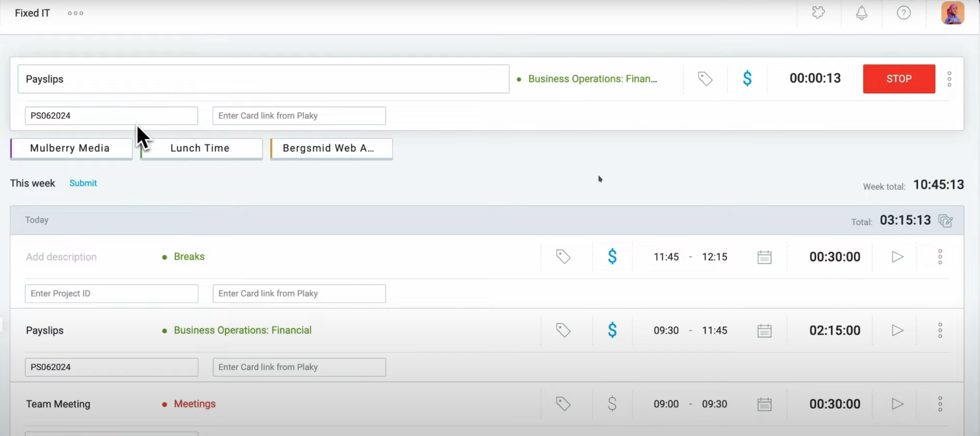Viewport: 980px width, 436px height.
Task: Open the user profile avatar
Action: click(x=952, y=13)
